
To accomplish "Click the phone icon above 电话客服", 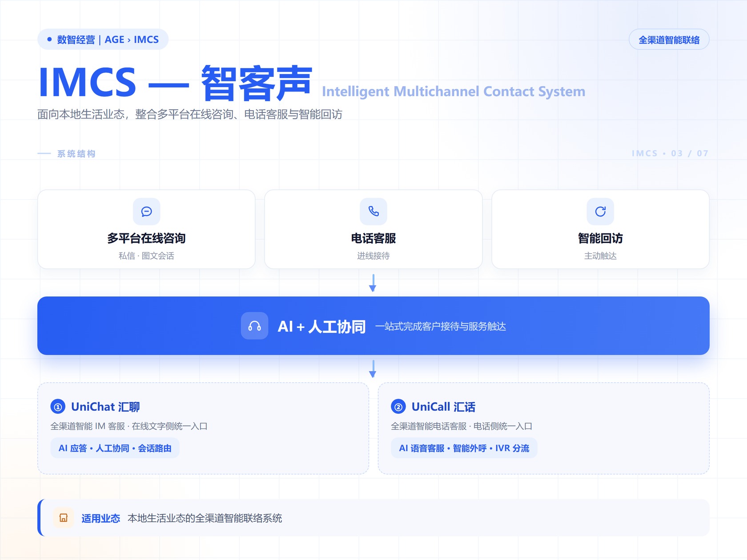I will (373, 212).
